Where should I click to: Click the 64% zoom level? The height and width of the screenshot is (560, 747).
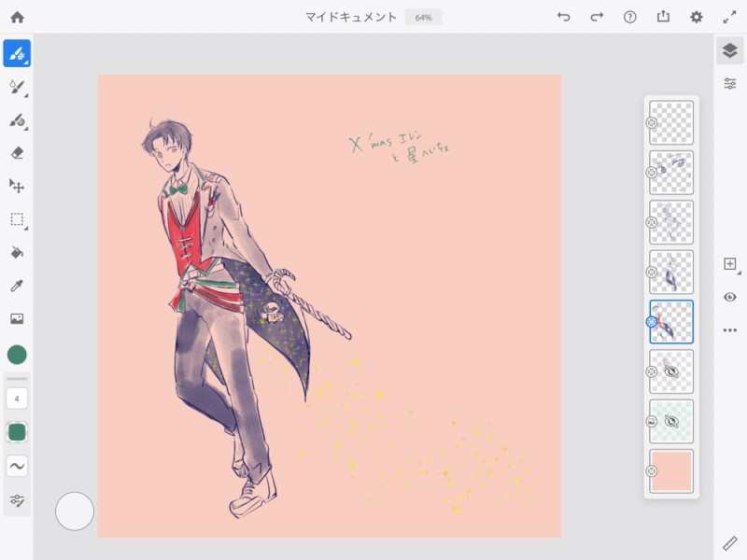[423, 18]
